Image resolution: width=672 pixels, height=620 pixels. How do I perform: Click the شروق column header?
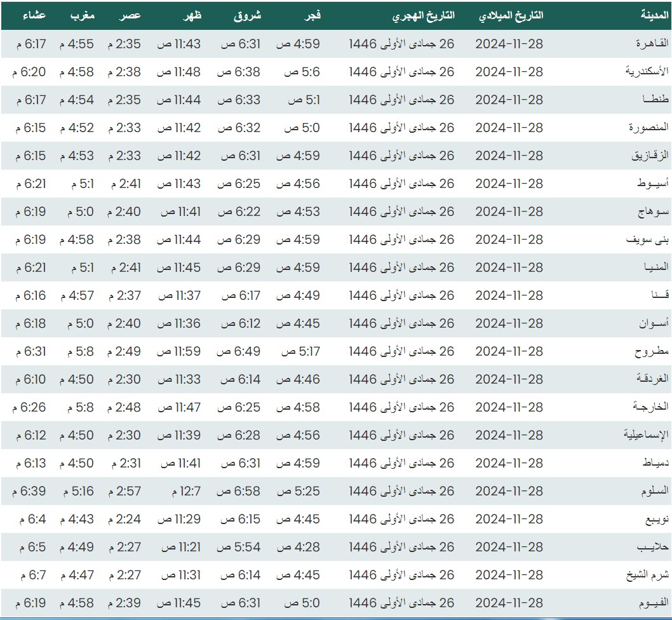(248, 16)
